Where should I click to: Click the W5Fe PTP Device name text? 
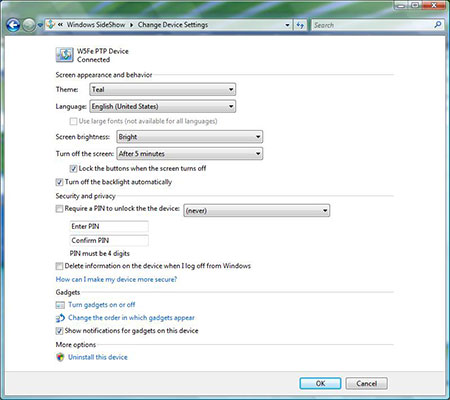103,51
